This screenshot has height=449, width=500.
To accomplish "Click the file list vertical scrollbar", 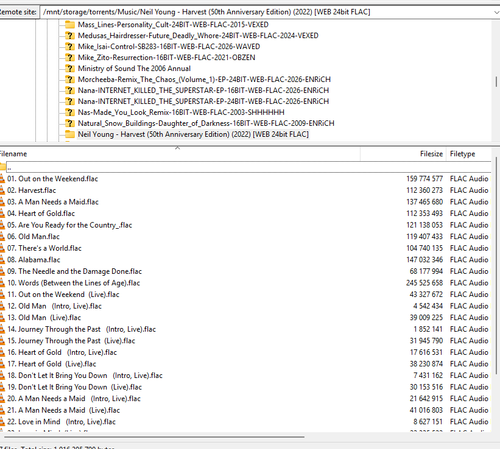I will coord(496,267).
